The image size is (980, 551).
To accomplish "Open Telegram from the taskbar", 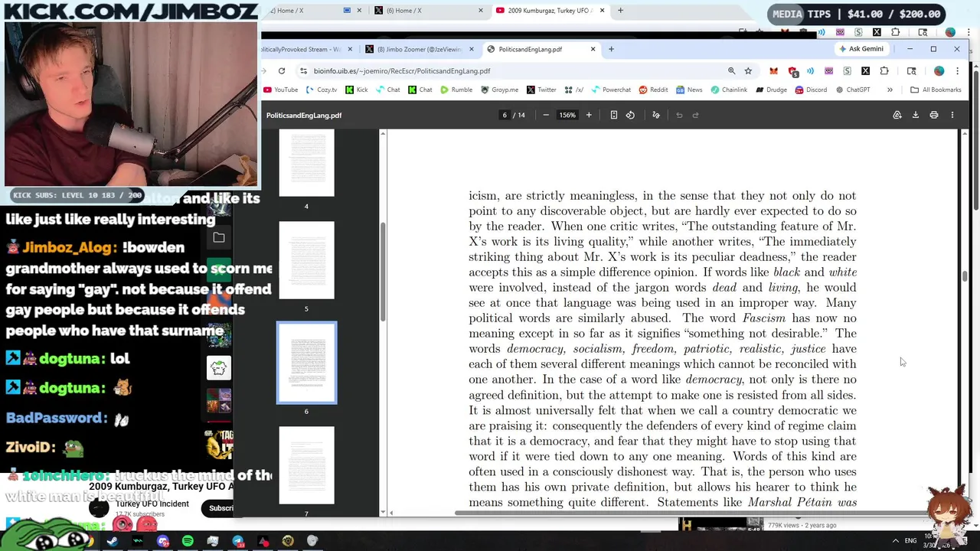I will (238, 541).
